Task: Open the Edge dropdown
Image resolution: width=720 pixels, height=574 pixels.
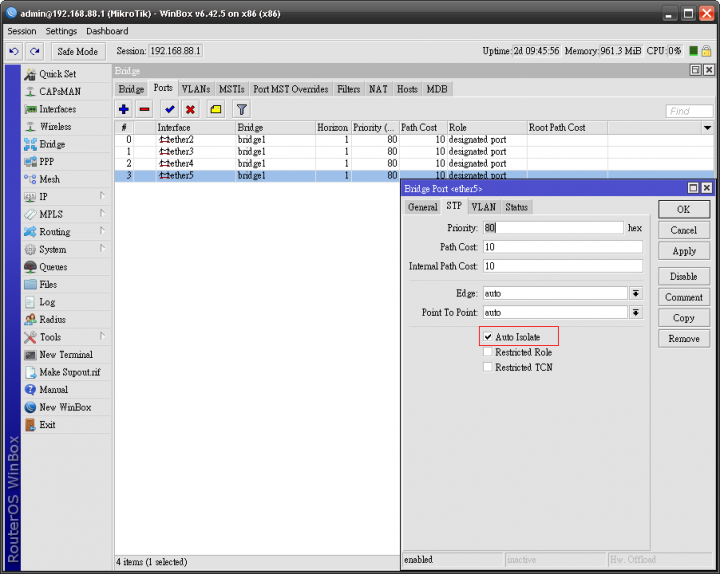Action: click(x=636, y=293)
